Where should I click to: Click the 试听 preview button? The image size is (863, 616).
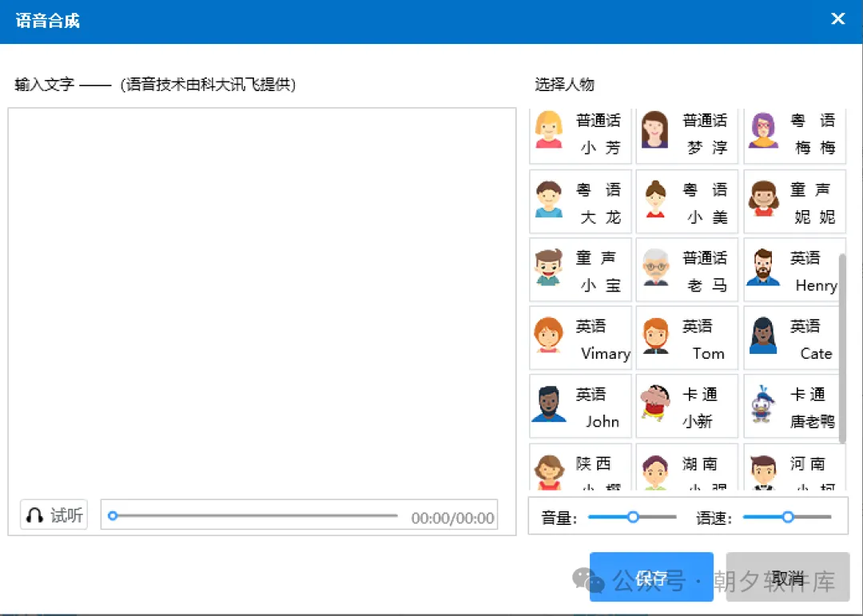pos(53,516)
